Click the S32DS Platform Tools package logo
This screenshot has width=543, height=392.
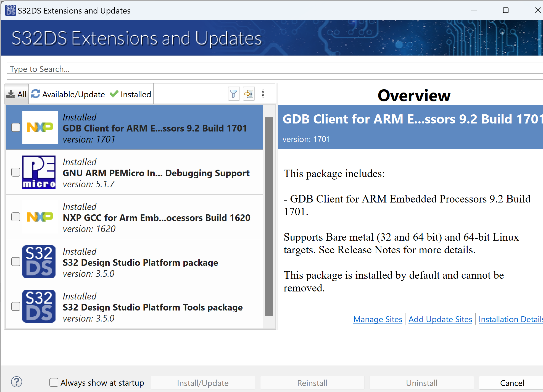39,306
